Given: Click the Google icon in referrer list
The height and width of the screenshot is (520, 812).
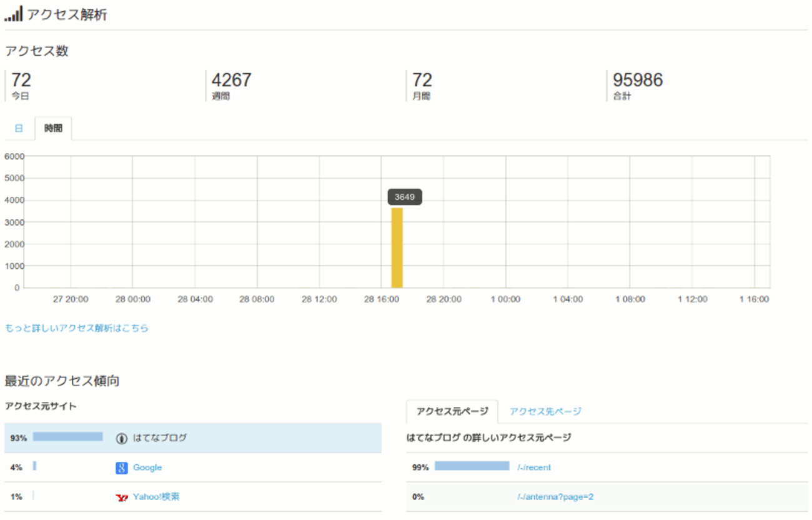Looking at the screenshot, I should click(121, 467).
